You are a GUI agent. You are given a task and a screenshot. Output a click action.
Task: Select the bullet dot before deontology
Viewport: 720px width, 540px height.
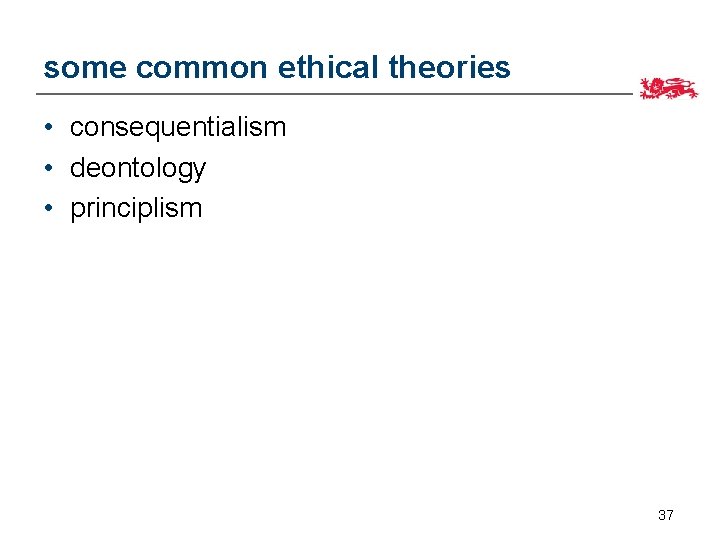click(x=48, y=168)
